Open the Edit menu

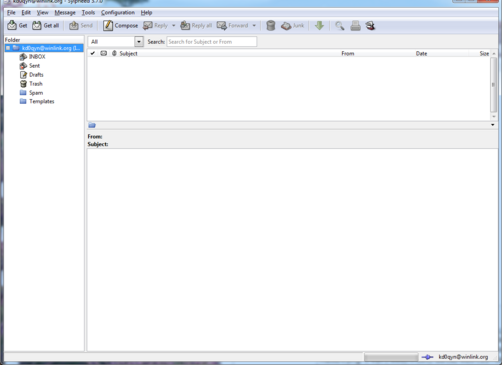click(x=26, y=13)
